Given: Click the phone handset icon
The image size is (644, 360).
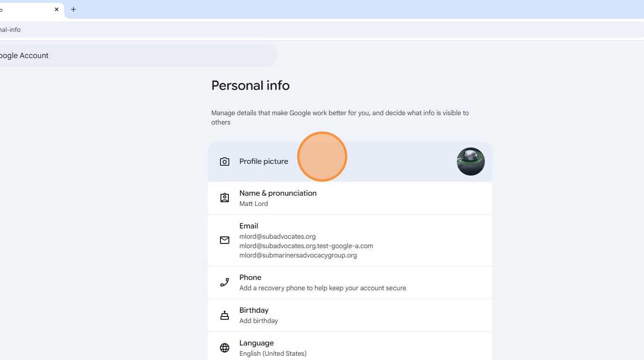Looking at the screenshot, I should 225,282.
